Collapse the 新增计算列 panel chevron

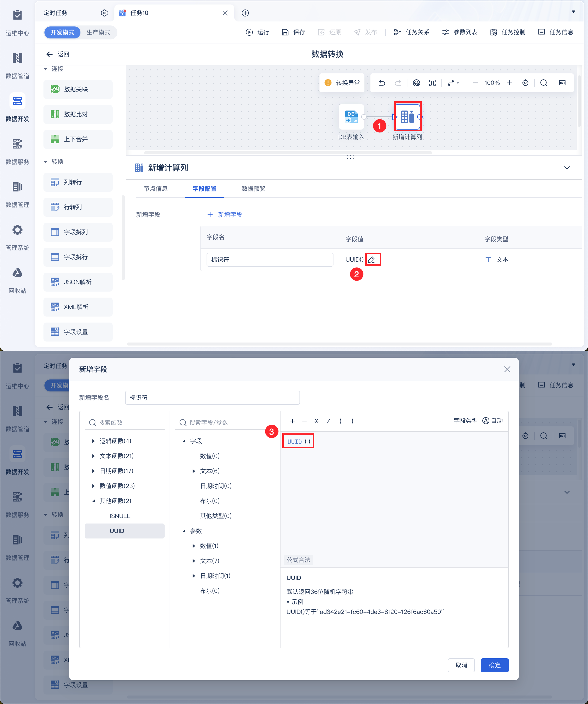[x=567, y=168]
